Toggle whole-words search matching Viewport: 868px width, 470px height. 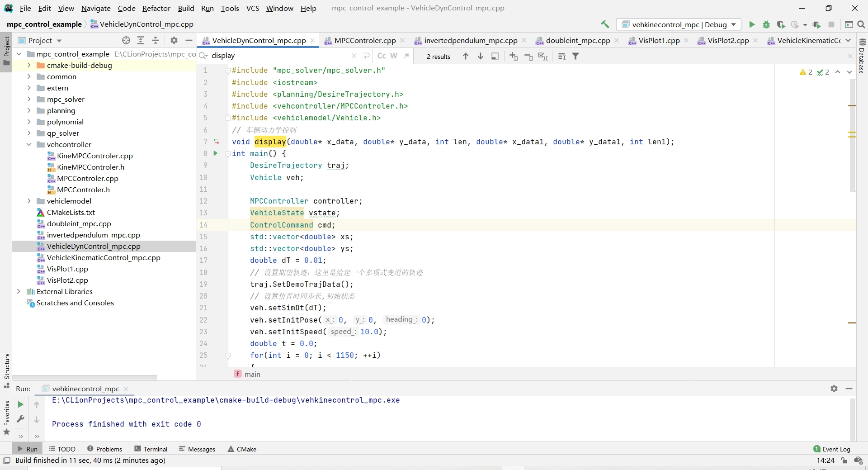(393, 56)
